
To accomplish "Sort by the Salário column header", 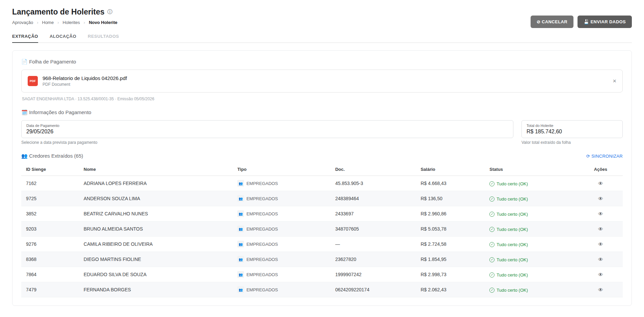I will tap(428, 169).
